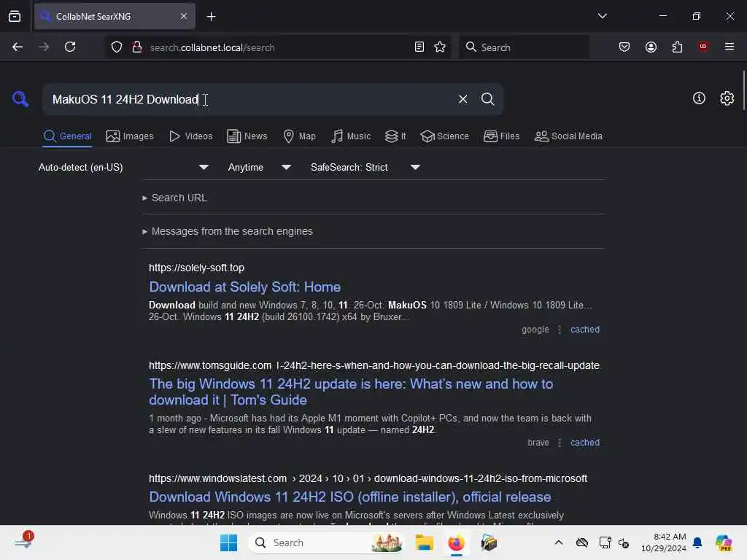Select the General category tab
This screenshot has height=560, width=747.
[67, 136]
